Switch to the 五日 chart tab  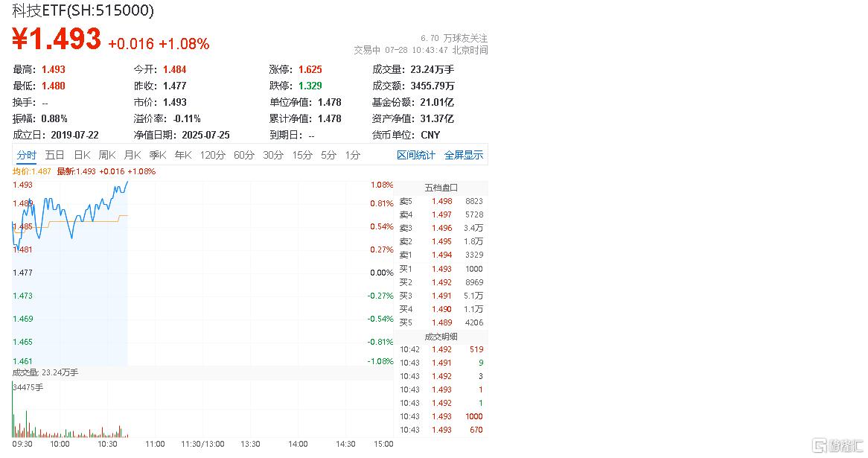click(x=55, y=155)
